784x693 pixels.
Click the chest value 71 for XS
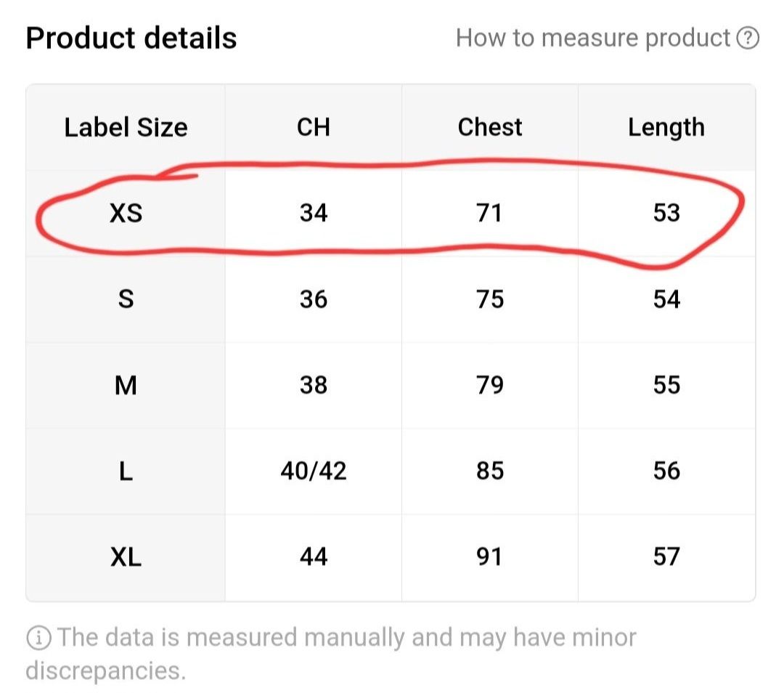pyautogui.click(x=489, y=213)
